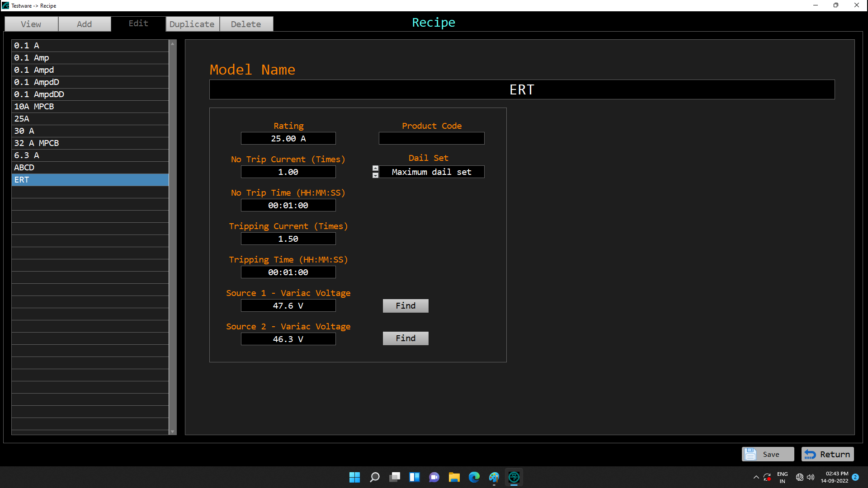Click Find for Source 2 Variac Voltage

click(x=406, y=338)
